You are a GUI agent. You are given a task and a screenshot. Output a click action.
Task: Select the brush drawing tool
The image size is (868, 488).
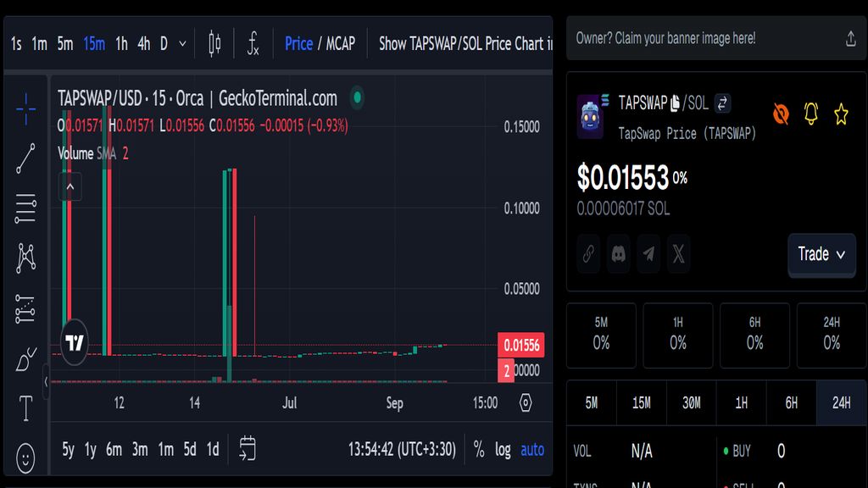[x=25, y=359]
